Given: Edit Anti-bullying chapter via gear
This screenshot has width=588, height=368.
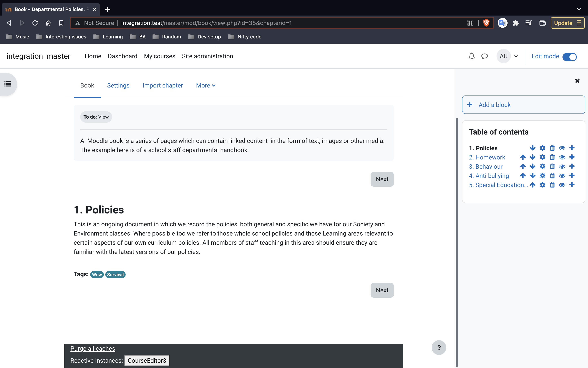Looking at the screenshot, I should [x=542, y=176].
